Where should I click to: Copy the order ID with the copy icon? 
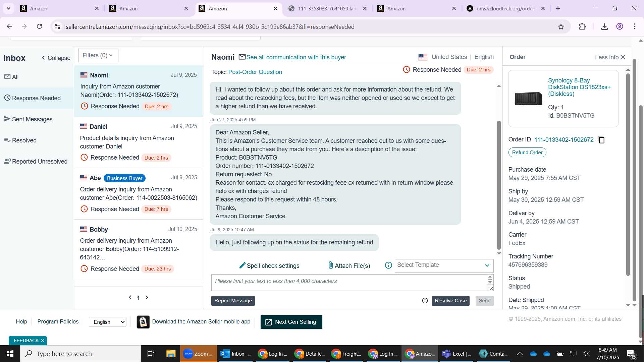601,140
